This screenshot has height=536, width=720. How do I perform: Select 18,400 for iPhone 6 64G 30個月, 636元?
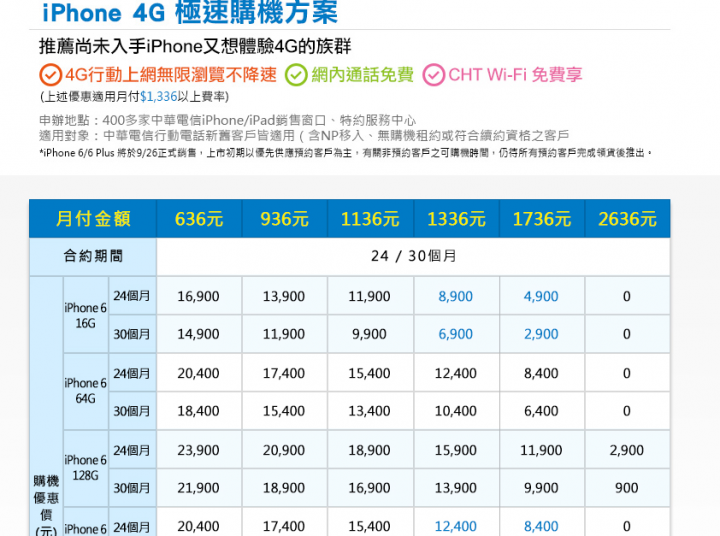click(x=198, y=411)
